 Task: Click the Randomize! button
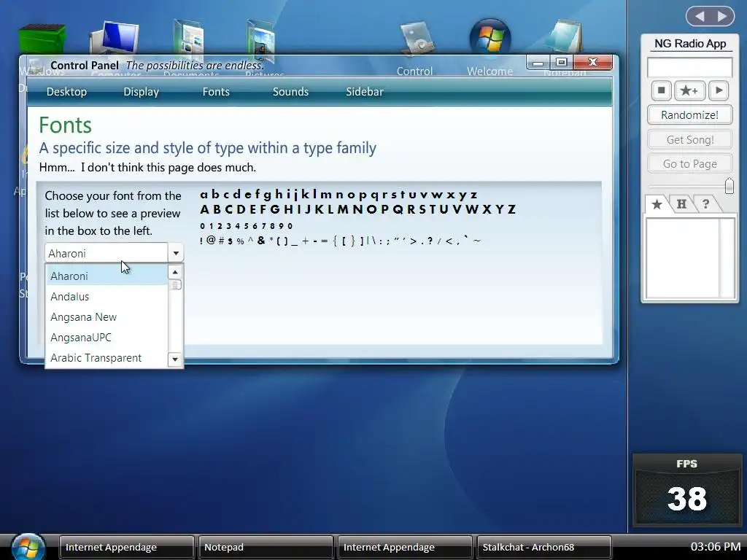689,115
